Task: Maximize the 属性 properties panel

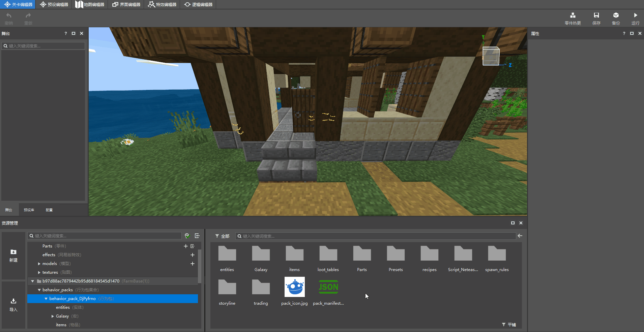Action: (632, 33)
